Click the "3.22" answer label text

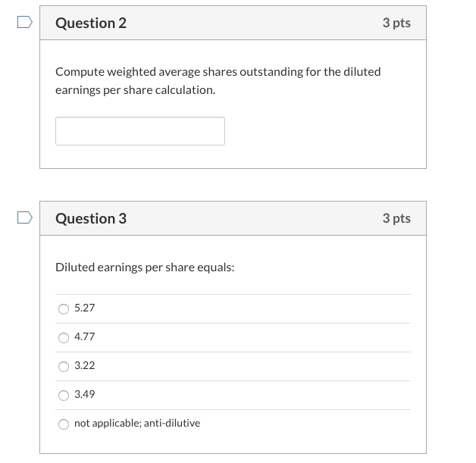coord(85,366)
